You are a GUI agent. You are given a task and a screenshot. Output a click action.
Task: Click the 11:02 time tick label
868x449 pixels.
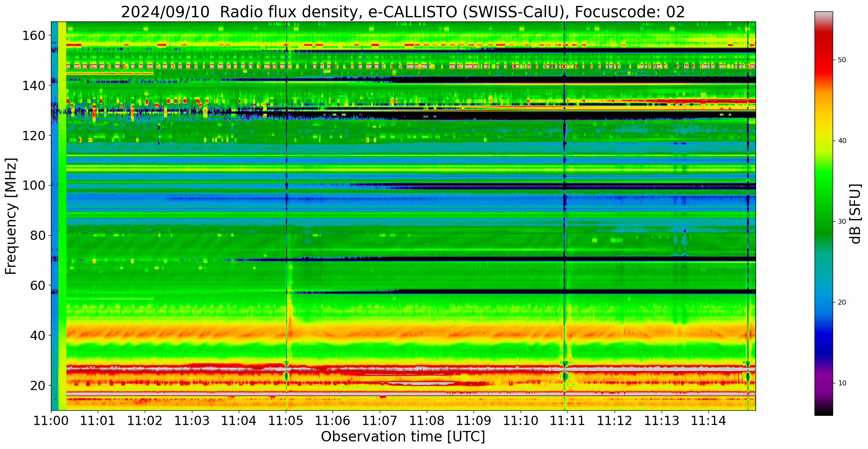[145, 420]
